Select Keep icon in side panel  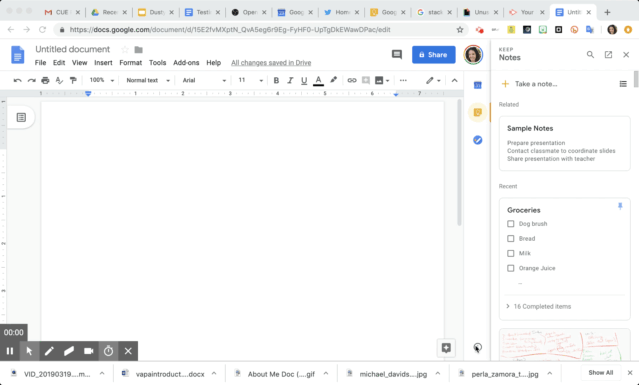pyautogui.click(x=478, y=112)
